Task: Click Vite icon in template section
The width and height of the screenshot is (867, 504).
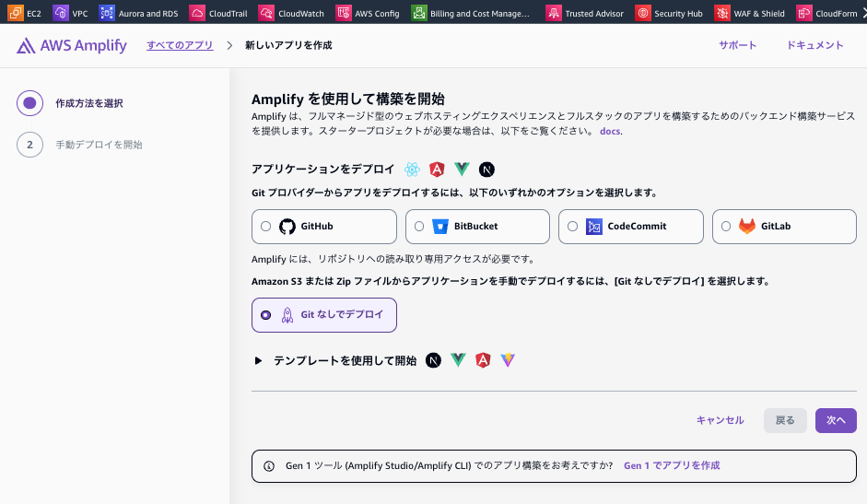Action: pos(508,360)
